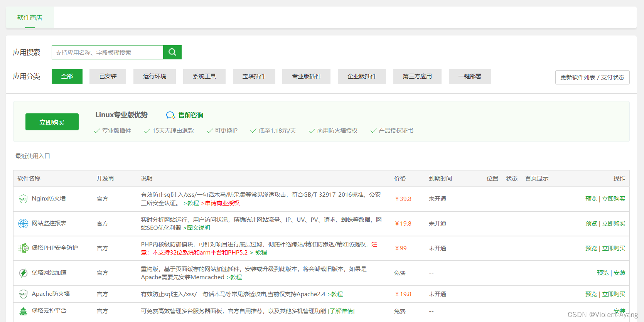Open 堡塔网站加速 教程 link
Screen dimensions: 644x322
click(x=234, y=277)
